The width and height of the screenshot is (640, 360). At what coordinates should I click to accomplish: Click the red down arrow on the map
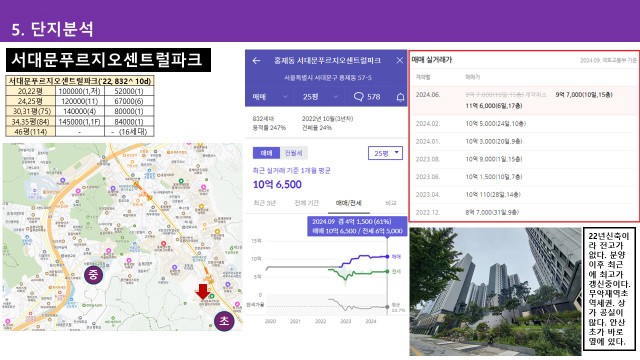coord(203,291)
